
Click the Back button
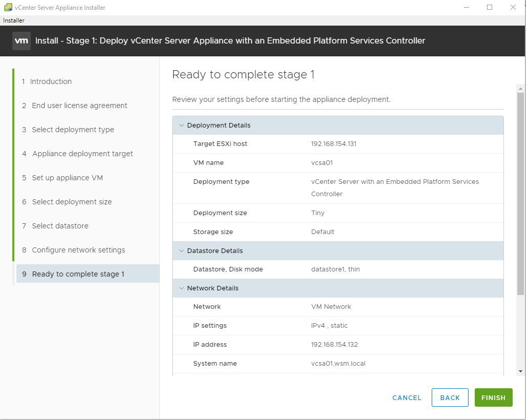pos(450,397)
